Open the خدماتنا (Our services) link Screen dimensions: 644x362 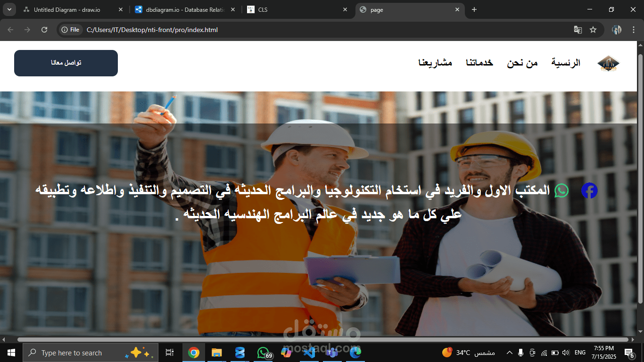[479, 63]
